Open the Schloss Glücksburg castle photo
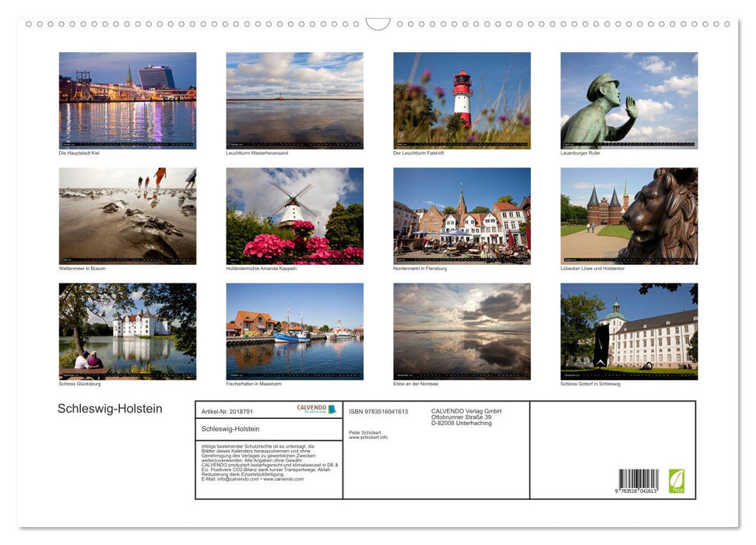Image resolution: width=756 pixels, height=545 pixels. [x=127, y=331]
